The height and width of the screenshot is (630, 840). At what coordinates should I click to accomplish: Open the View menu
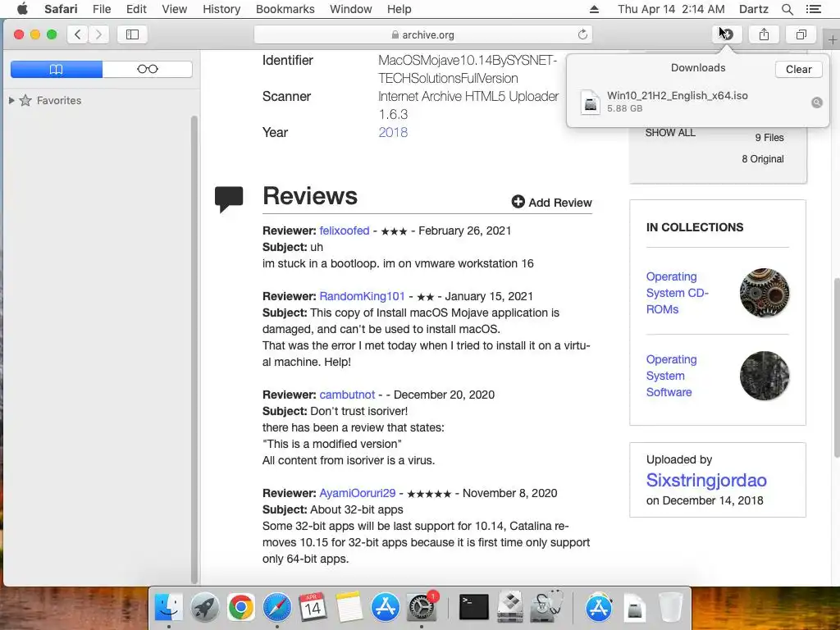(x=175, y=9)
